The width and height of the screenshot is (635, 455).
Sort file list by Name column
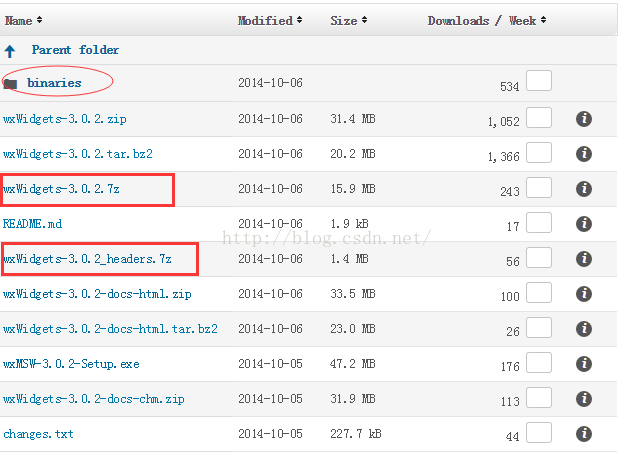tap(23, 20)
